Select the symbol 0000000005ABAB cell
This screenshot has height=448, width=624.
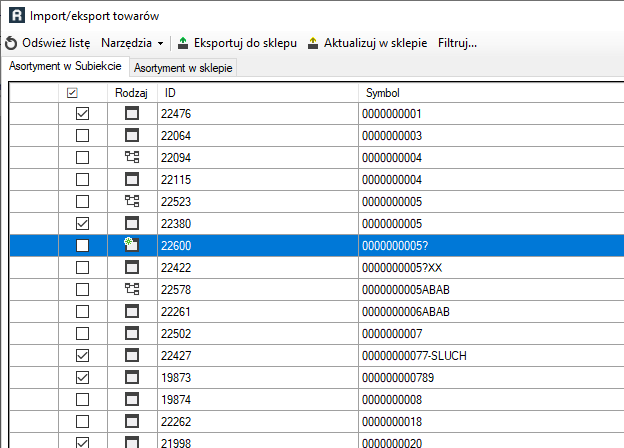pyautogui.click(x=491, y=289)
